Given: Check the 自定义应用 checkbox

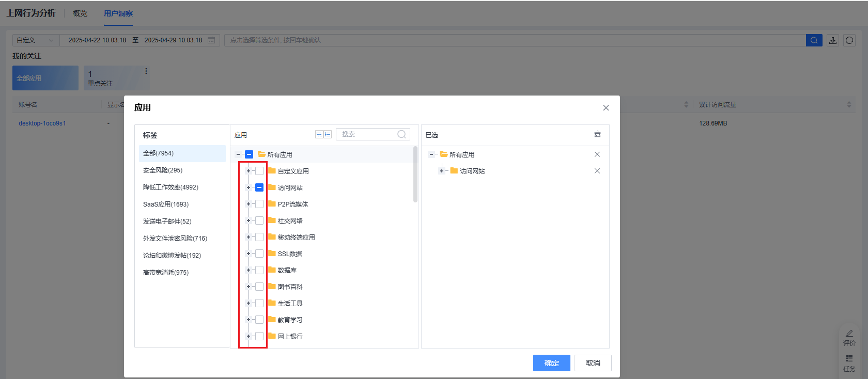Looking at the screenshot, I should (259, 171).
